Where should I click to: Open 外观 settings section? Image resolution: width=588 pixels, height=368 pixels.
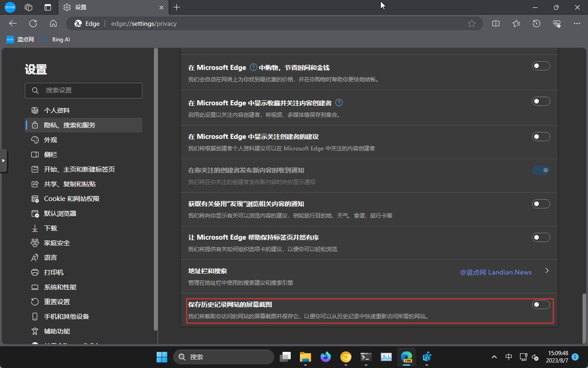(84, 140)
